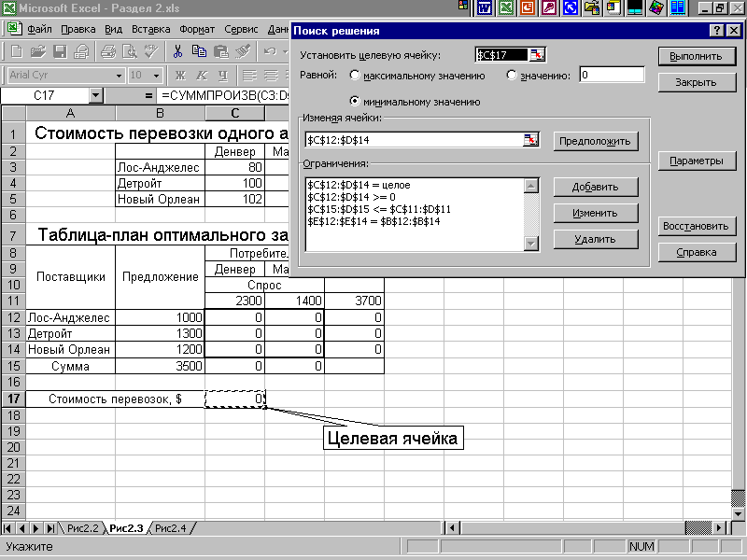This screenshot has width=747, height=560.
Task: Toggle italic with the К button
Action: click(202, 76)
